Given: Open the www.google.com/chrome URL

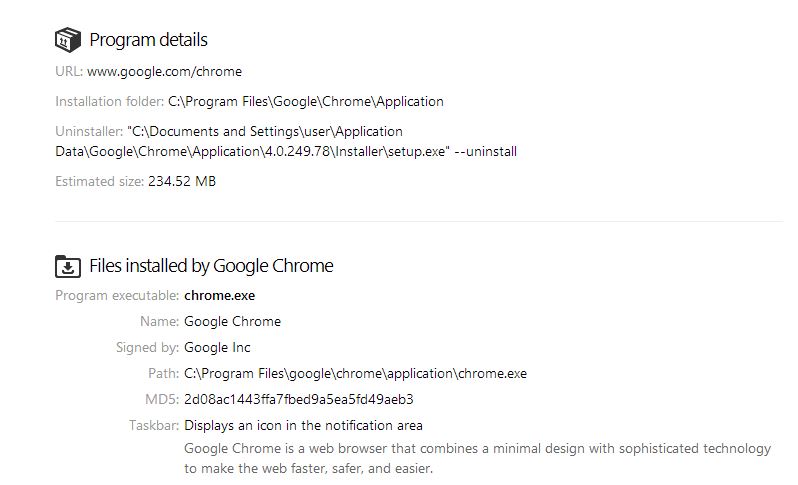Looking at the screenshot, I should [x=164, y=71].
